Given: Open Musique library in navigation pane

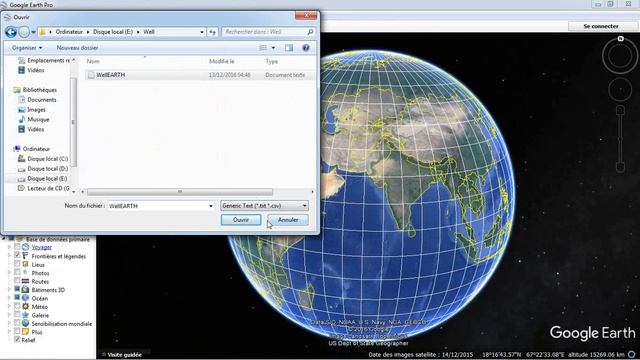Looking at the screenshot, I should pos(33,119).
